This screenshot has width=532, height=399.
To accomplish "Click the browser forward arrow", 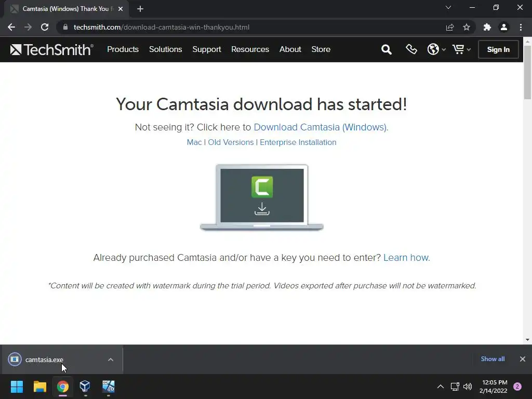I will point(28,27).
